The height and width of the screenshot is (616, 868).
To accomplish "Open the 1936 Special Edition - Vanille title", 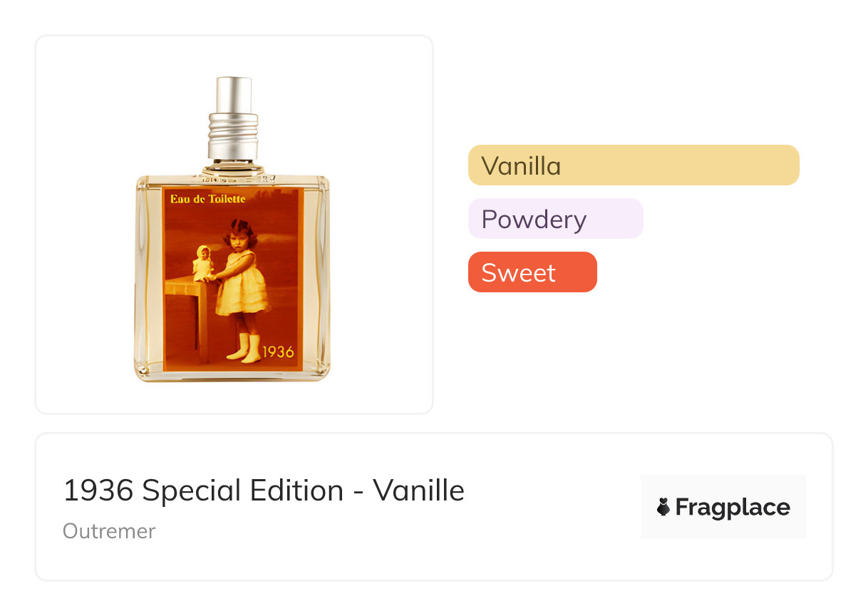I will tap(264, 491).
